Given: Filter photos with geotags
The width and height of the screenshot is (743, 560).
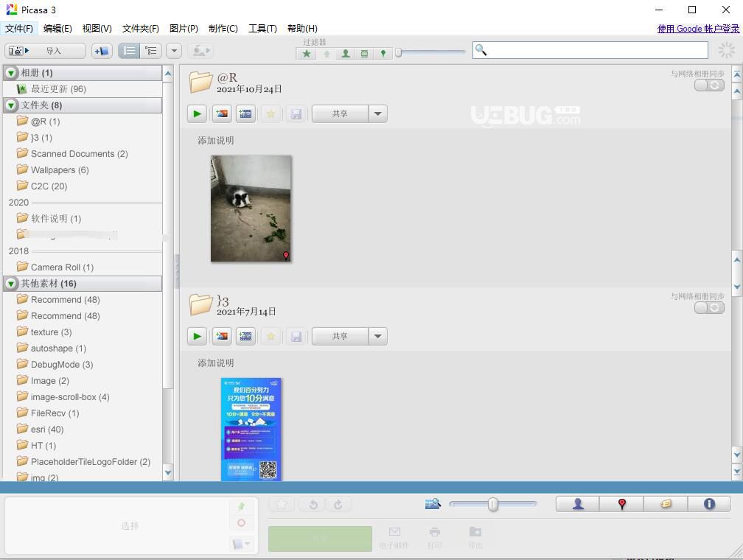Looking at the screenshot, I should tap(383, 54).
